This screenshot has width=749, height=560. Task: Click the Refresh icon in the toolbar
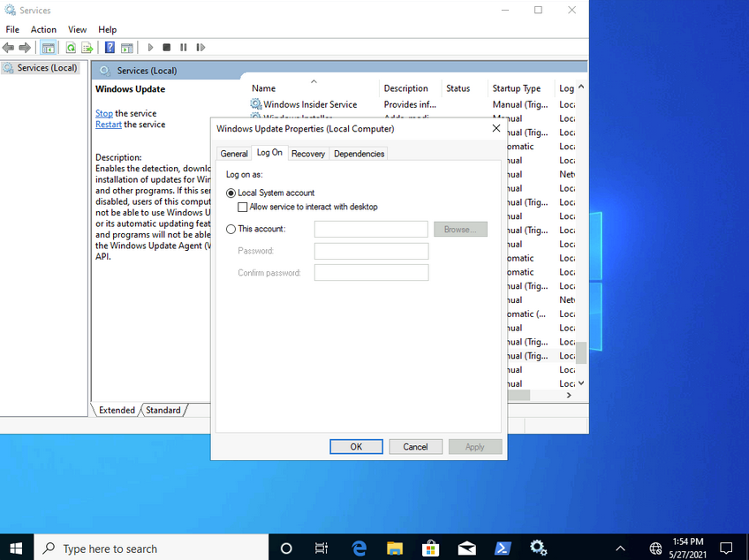click(71, 47)
